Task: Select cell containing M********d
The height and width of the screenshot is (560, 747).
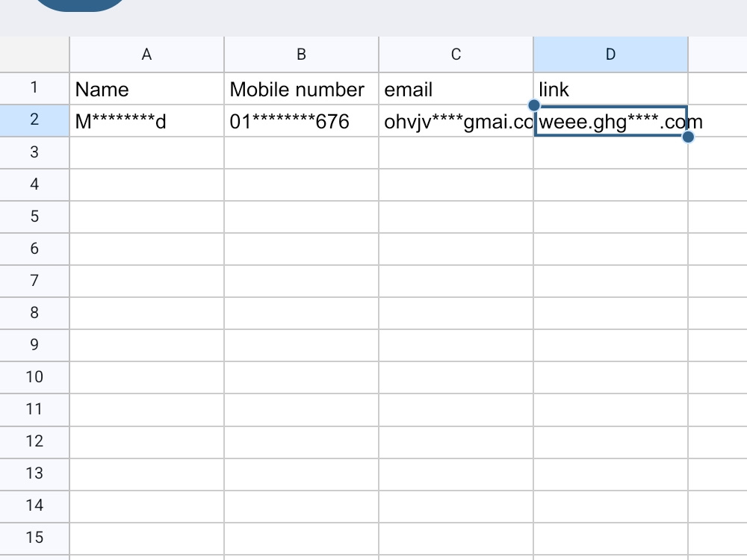Action: pos(146,120)
